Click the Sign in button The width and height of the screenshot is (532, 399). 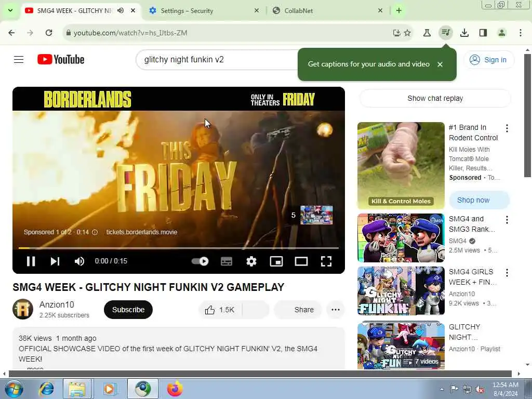[x=488, y=60]
